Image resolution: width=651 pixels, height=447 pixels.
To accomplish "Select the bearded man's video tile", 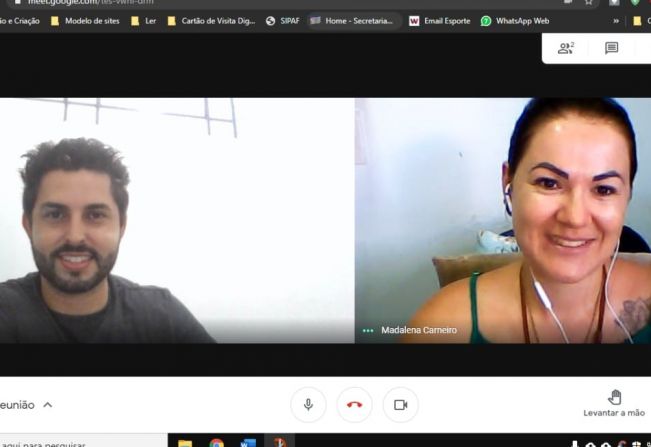I will click(177, 220).
